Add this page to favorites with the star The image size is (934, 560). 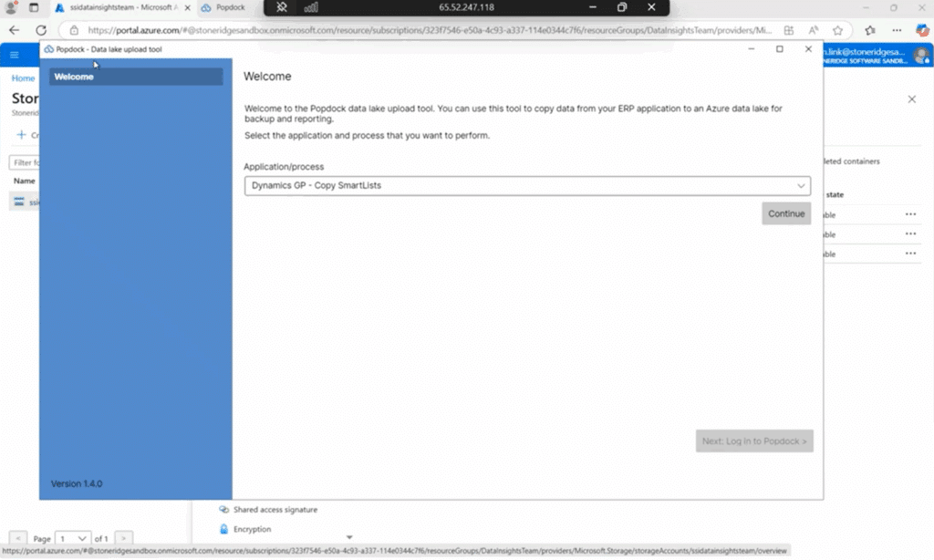tap(836, 30)
